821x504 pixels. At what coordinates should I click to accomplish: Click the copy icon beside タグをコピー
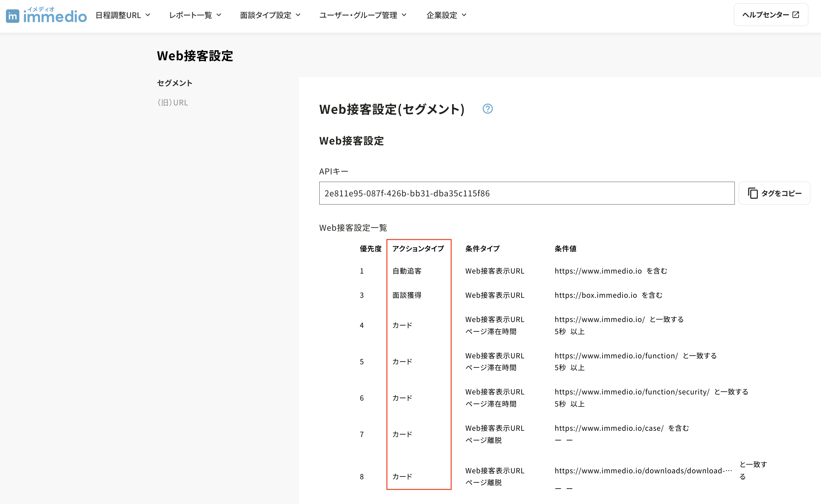coord(753,193)
